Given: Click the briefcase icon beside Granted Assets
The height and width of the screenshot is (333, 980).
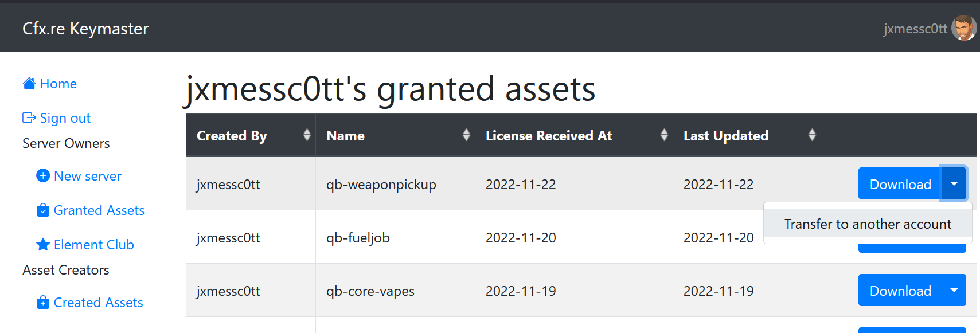Looking at the screenshot, I should 43,210.
